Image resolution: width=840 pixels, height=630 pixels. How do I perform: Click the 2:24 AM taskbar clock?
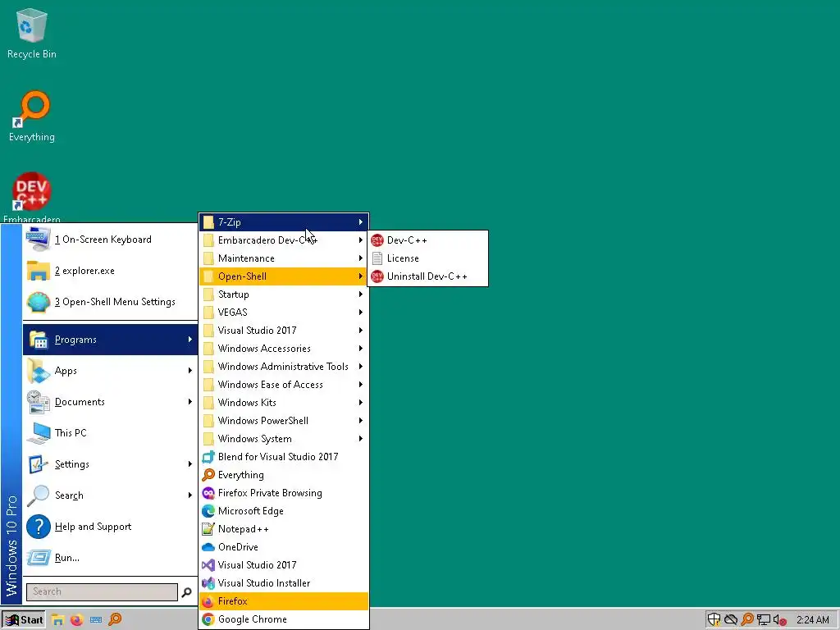[x=813, y=620]
